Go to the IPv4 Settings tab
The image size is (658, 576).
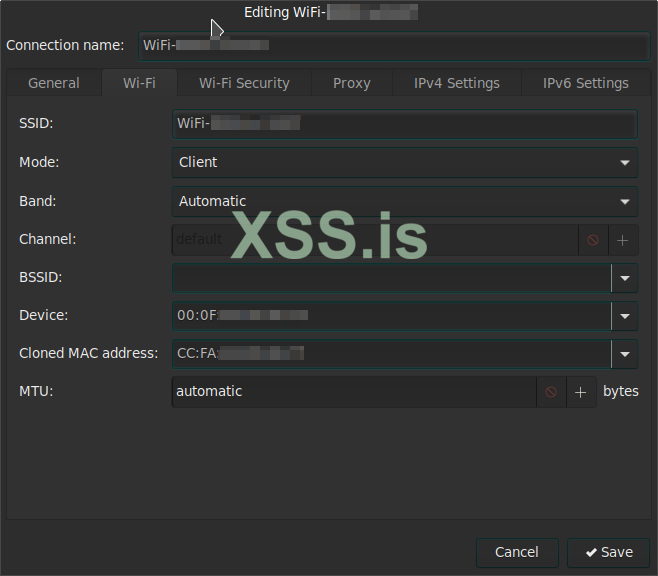tap(457, 83)
